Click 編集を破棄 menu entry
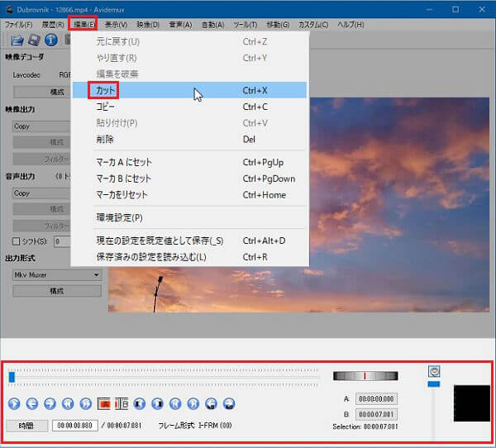 189,74
